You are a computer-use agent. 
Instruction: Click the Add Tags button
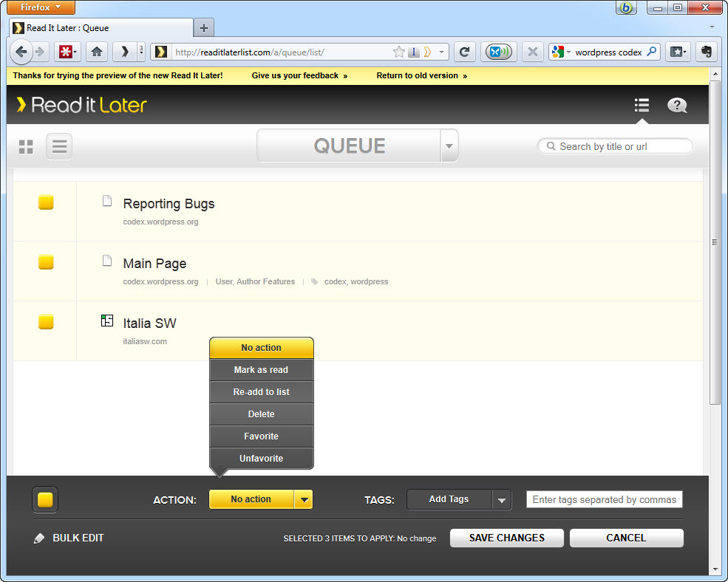pyautogui.click(x=449, y=499)
